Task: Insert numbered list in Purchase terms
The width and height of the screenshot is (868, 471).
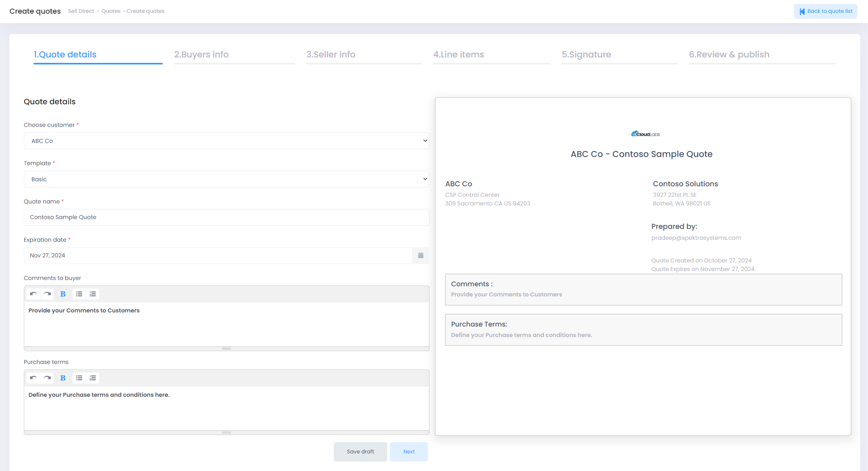Action: click(93, 378)
